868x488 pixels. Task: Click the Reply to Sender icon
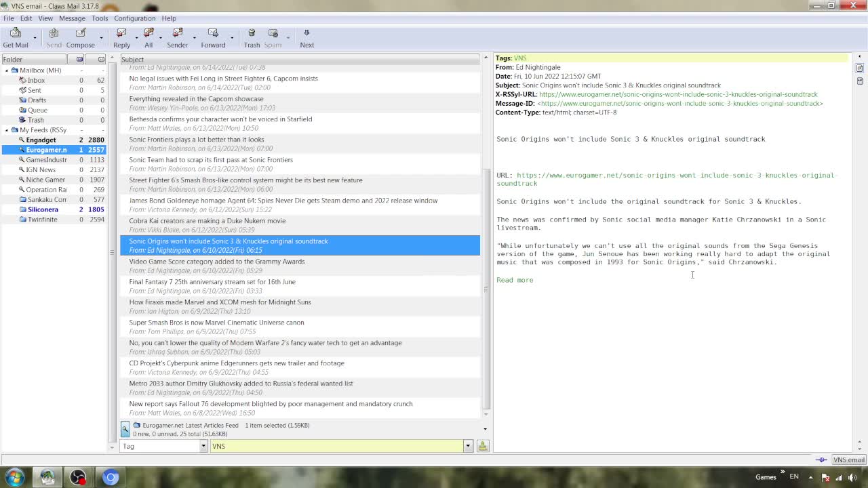point(177,37)
